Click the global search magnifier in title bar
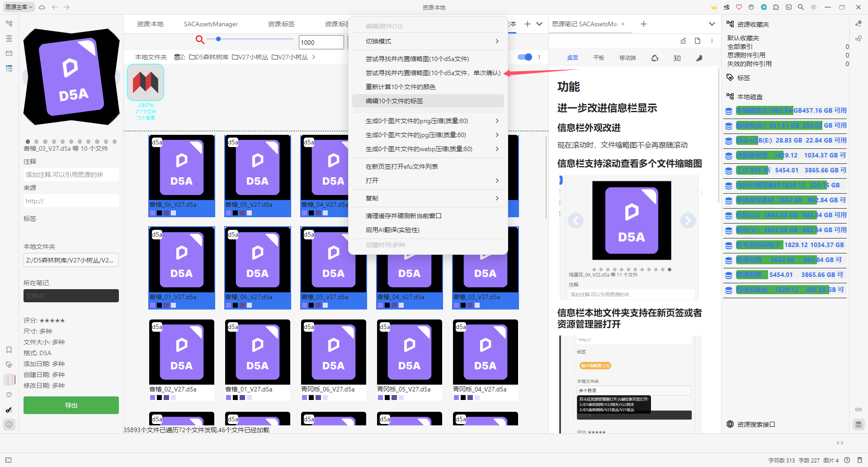This screenshot has width=868, height=467. (x=801, y=7)
